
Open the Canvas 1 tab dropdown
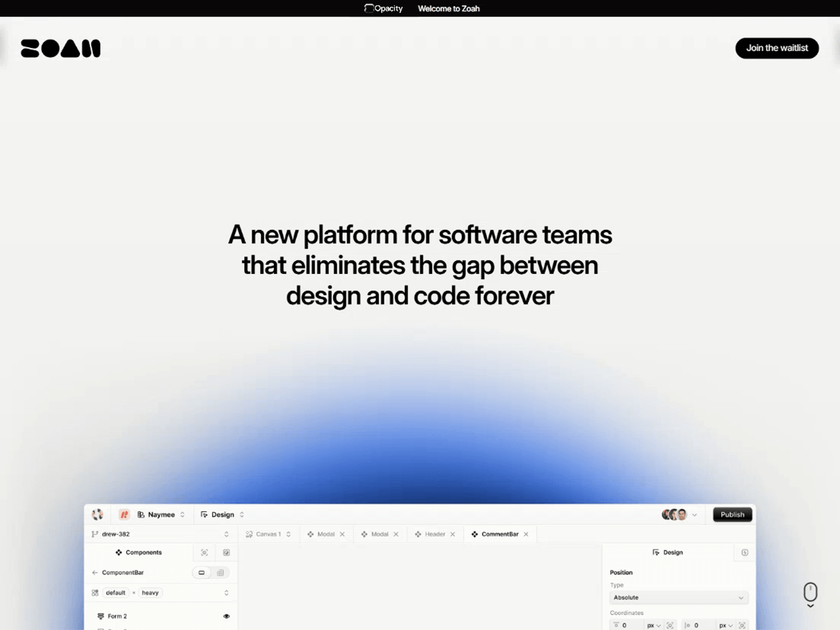click(288, 534)
